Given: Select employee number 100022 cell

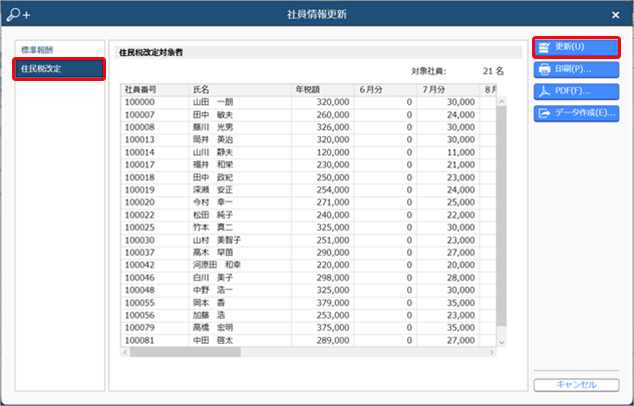Looking at the screenshot, I should [154, 215].
